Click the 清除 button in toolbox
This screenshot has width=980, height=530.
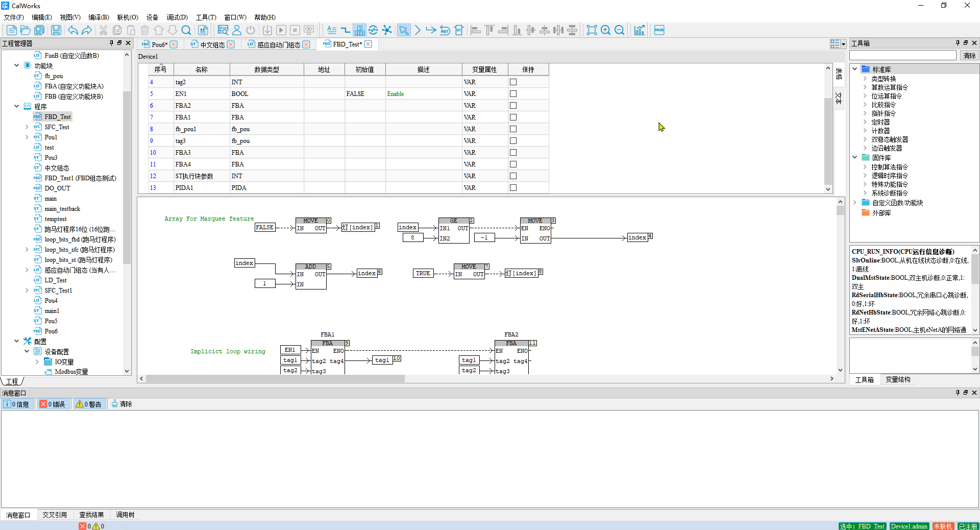[969, 56]
